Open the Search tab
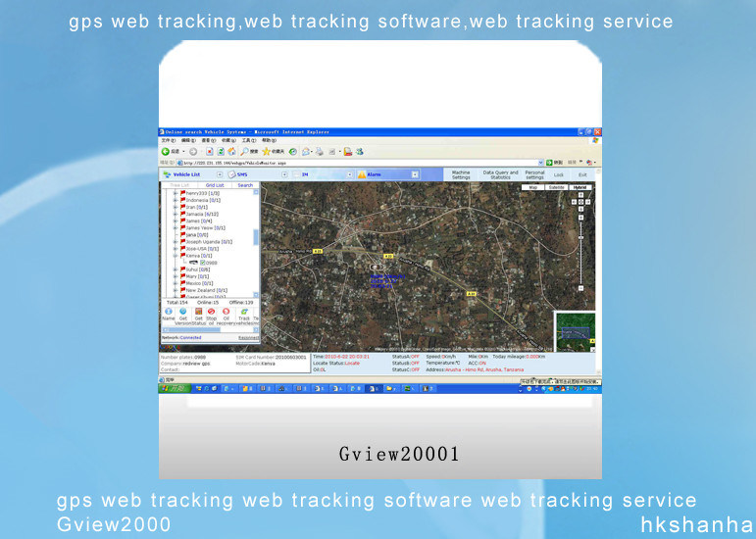This screenshot has height=539, width=756. pos(244,185)
